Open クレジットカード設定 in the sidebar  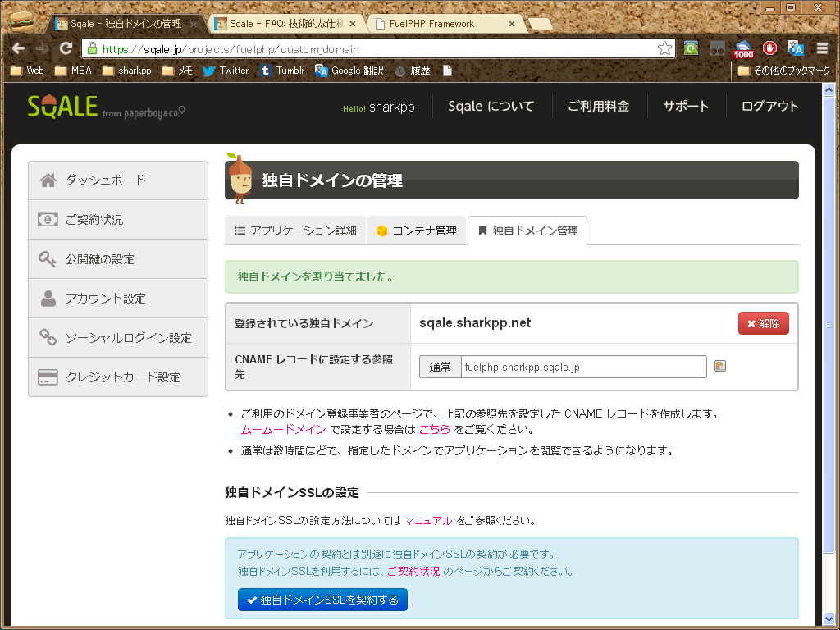coord(118,377)
